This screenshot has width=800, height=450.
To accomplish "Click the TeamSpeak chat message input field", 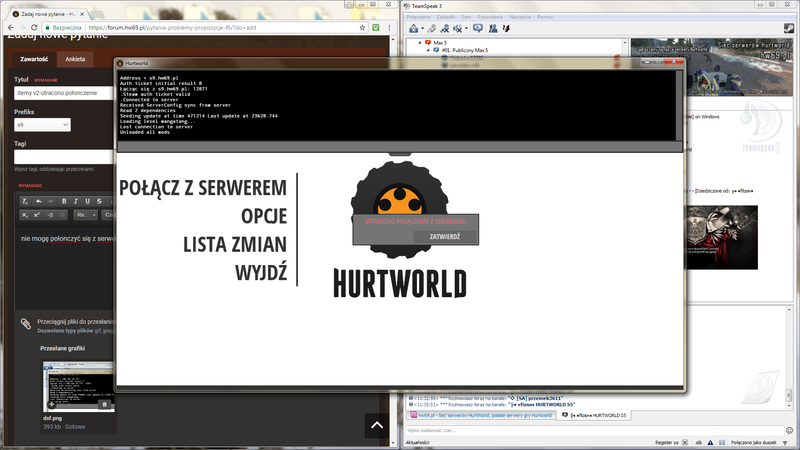I will click(594, 430).
